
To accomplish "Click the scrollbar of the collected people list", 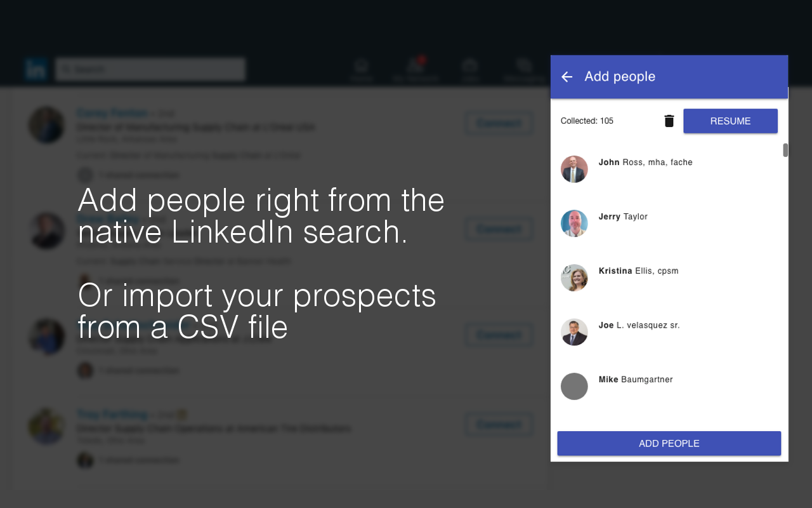I will click(x=785, y=150).
